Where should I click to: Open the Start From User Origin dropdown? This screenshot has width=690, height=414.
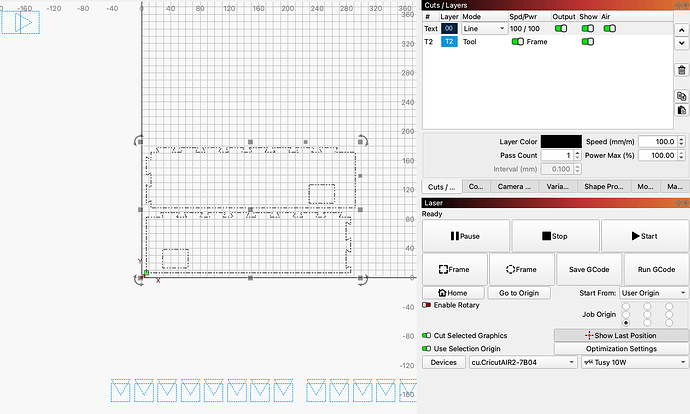tap(654, 293)
